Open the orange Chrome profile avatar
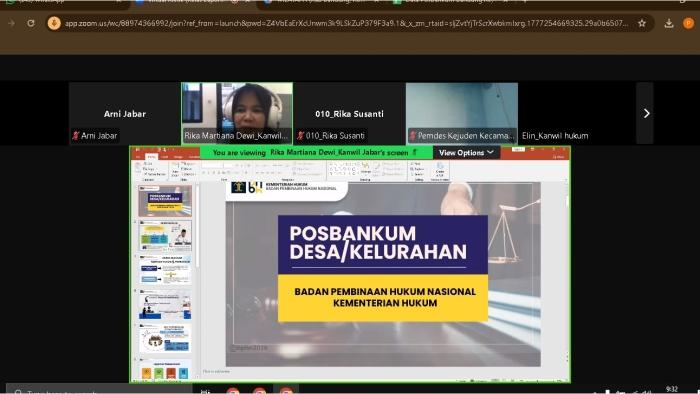 (x=688, y=23)
